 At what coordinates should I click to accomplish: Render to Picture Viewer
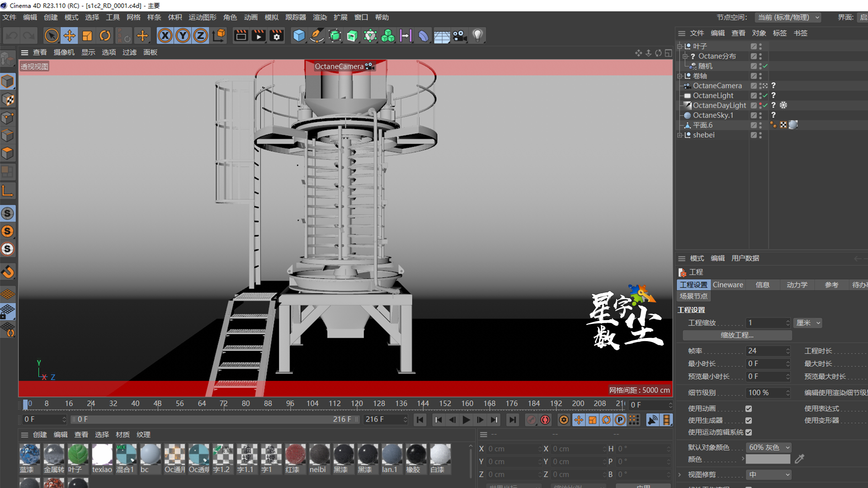point(259,36)
